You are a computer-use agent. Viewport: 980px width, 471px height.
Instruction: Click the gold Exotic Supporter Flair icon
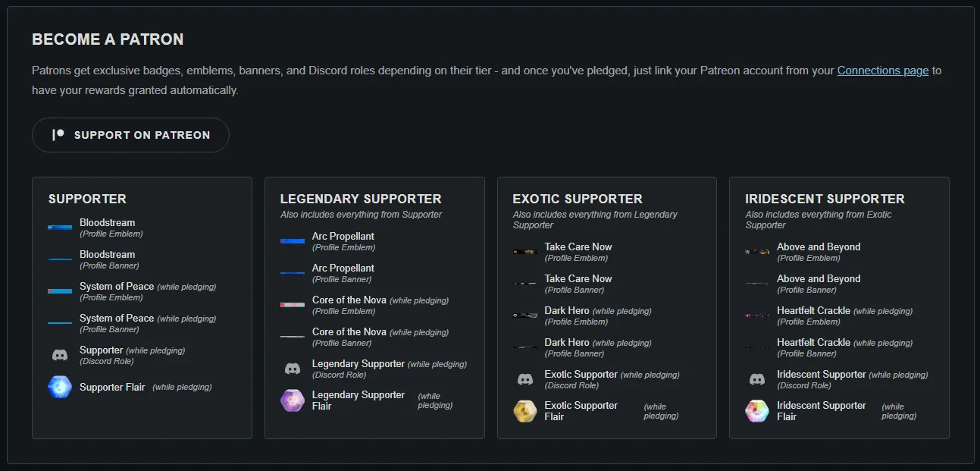(x=525, y=411)
